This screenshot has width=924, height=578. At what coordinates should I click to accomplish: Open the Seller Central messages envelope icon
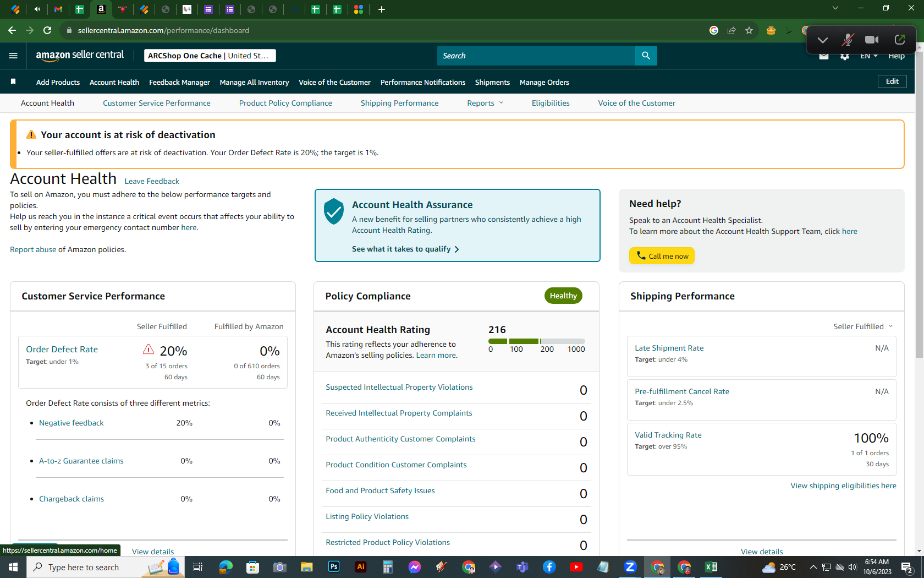tap(823, 56)
